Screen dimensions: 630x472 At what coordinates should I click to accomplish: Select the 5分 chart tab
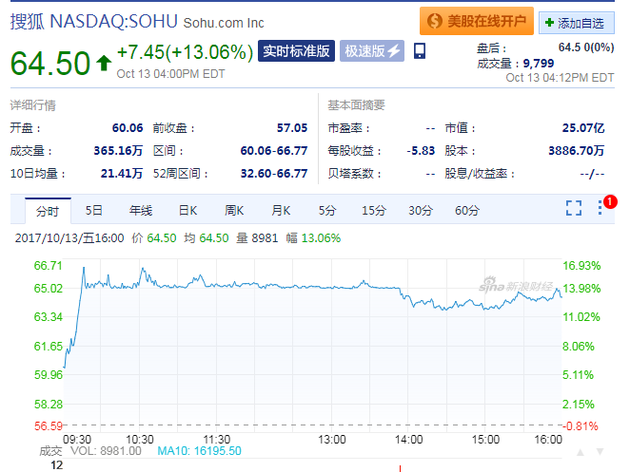(327, 210)
